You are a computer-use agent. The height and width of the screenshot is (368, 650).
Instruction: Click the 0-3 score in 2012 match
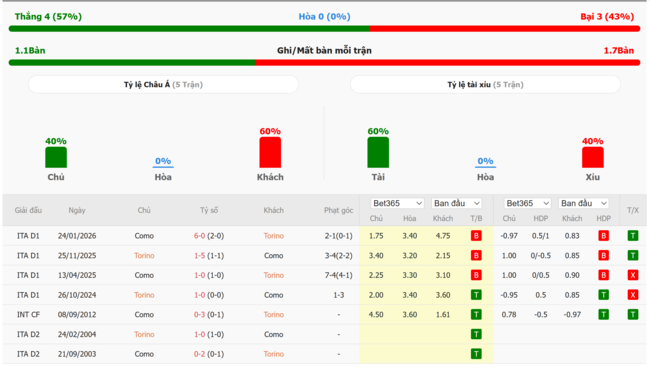point(199,315)
